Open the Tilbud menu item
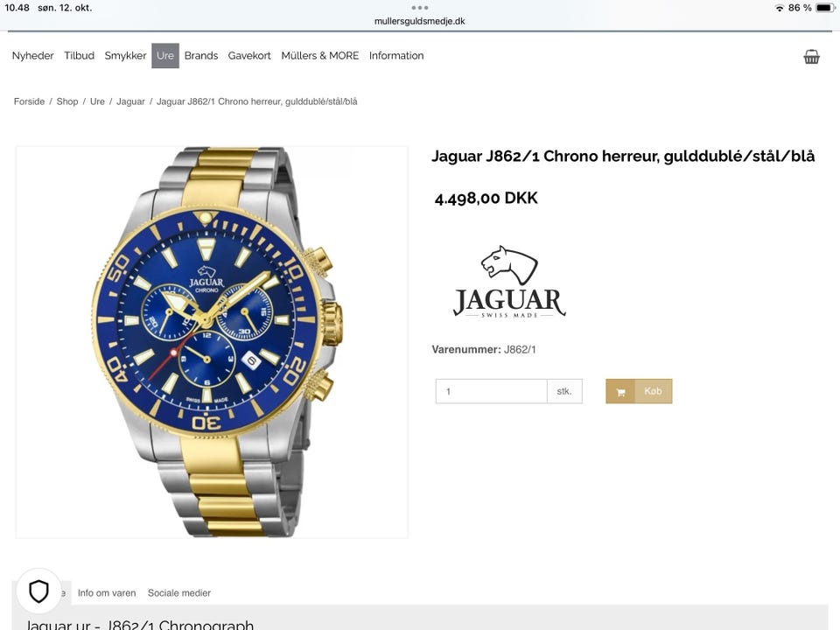Image resolution: width=840 pixels, height=630 pixels. [80, 56]
